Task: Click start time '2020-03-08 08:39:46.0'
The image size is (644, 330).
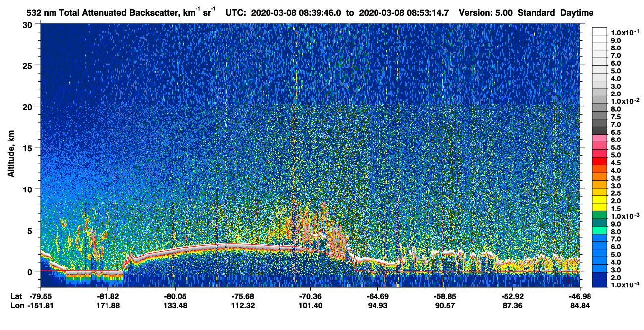Action: tap(296, 13)
